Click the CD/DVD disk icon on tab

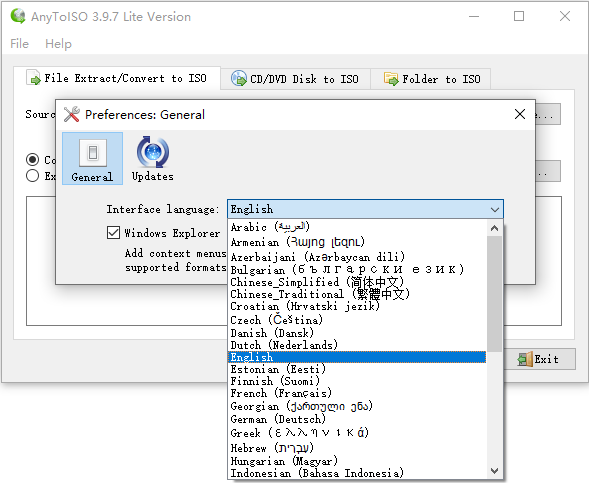point(239,78)
